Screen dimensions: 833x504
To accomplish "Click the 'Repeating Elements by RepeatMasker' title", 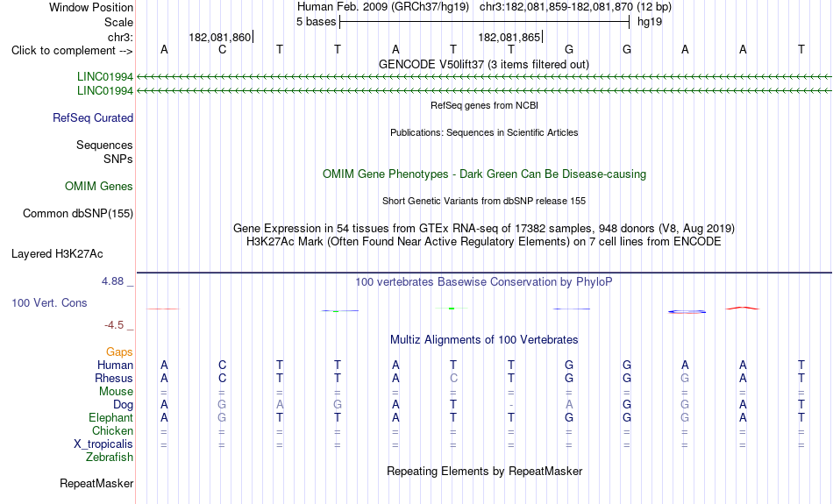I will click(x=484, y=471).
